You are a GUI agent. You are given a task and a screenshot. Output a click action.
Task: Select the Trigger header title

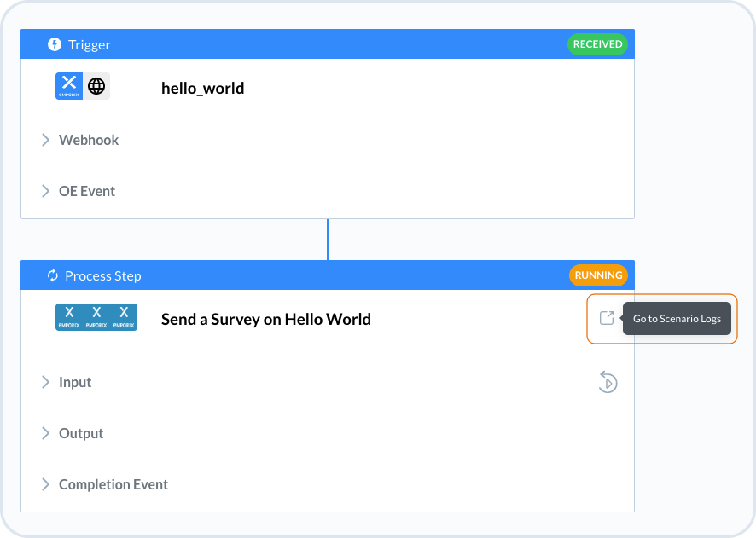point(88,44)
